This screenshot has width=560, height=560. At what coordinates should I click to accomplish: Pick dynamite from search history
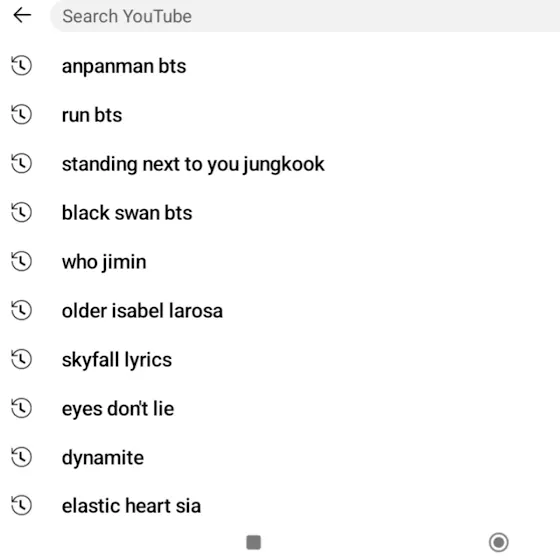point(280,458)
